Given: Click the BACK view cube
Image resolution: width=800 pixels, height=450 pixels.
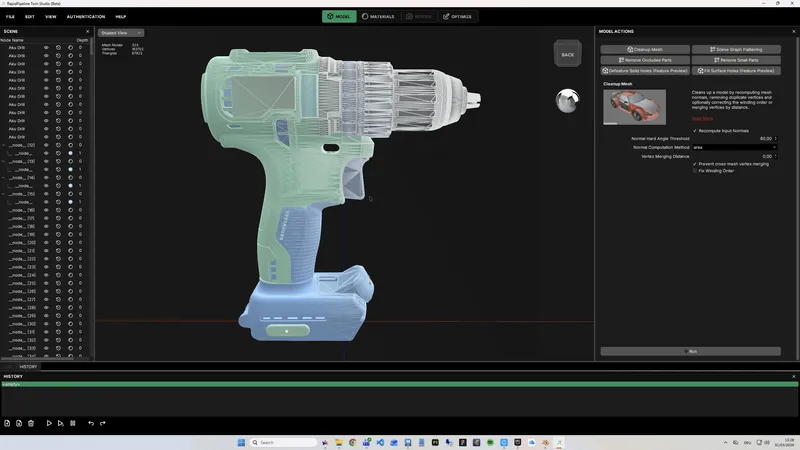Looking at the screenshot, I should pos(568,54).
